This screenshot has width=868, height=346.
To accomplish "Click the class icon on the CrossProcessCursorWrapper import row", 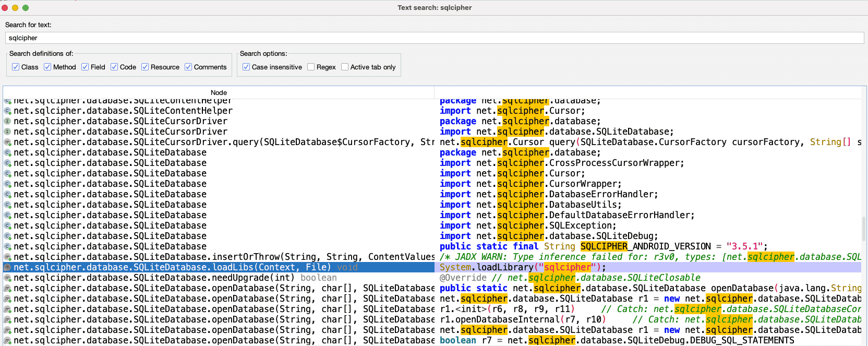I will point(7,163).
